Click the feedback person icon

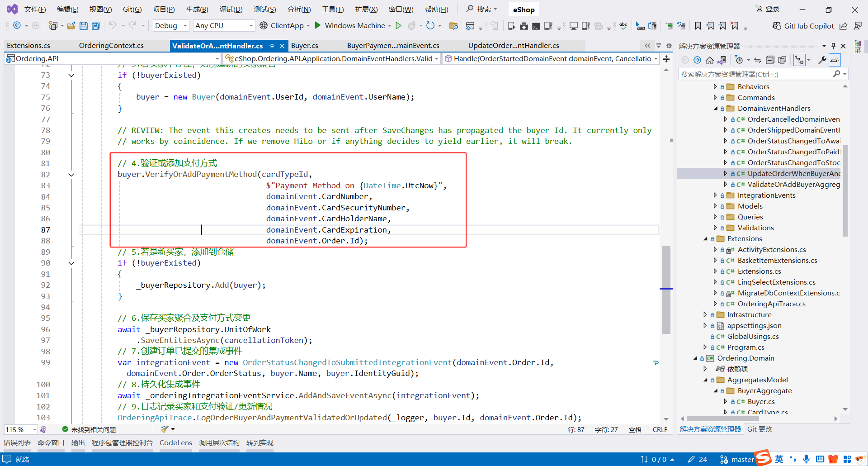pos(857,26)
